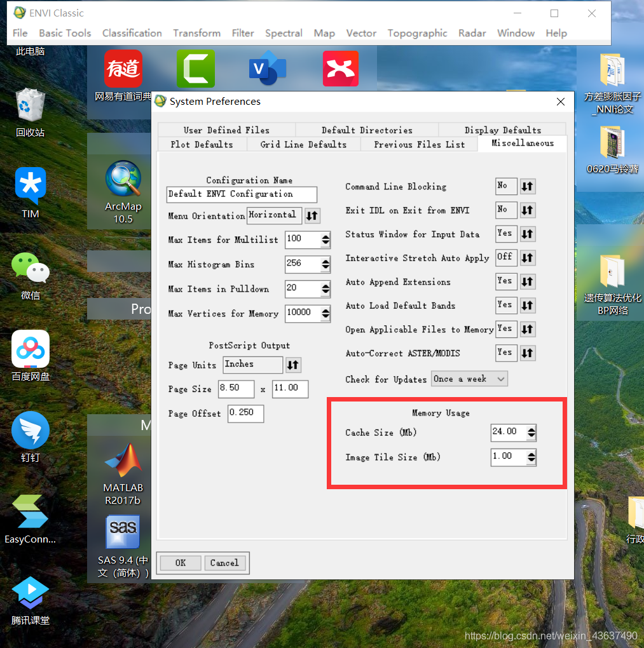Open the 百度网盘 desktop icon
The height and width of the screenshot is (648, 644).
point(30,355)
